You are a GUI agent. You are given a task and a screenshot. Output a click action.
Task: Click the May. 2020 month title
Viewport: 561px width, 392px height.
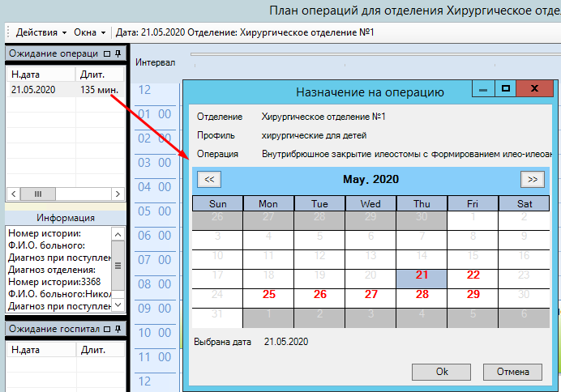coord(370,179)
